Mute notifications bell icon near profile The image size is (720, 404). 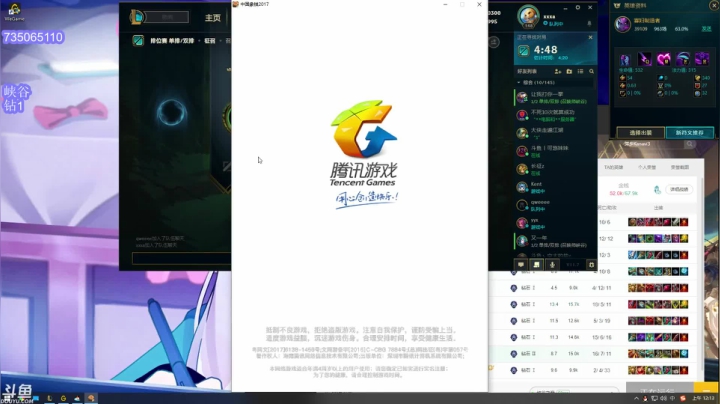click(x=590, y=23)
